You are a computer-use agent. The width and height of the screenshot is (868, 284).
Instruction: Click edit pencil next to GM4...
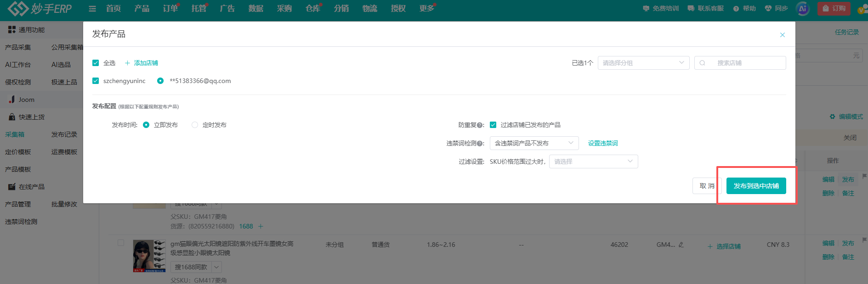click(x=681, y=245)
